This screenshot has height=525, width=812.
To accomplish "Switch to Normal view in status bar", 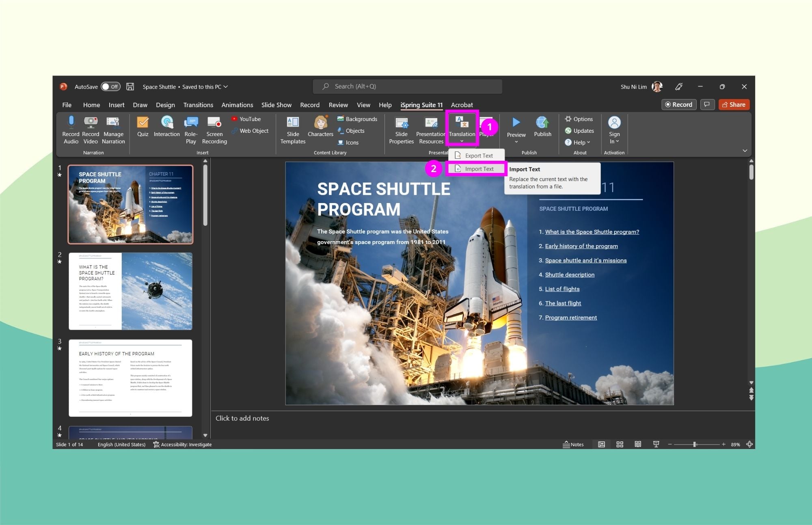I will point(601,445).
